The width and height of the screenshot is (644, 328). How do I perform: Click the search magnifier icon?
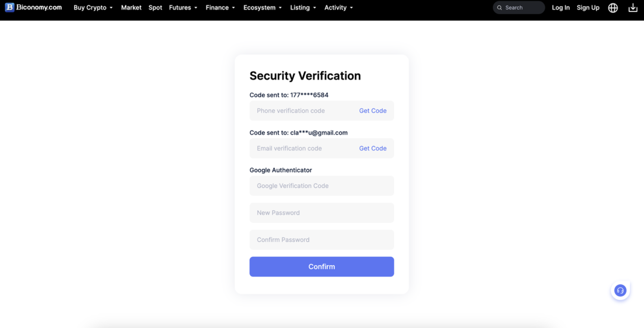(x=499, y=8)
